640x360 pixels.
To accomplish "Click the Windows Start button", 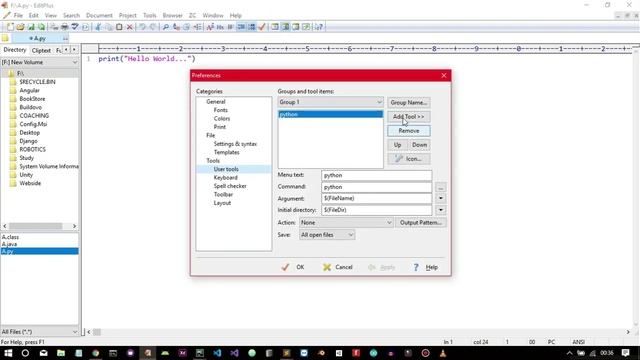I will (8, 353).
